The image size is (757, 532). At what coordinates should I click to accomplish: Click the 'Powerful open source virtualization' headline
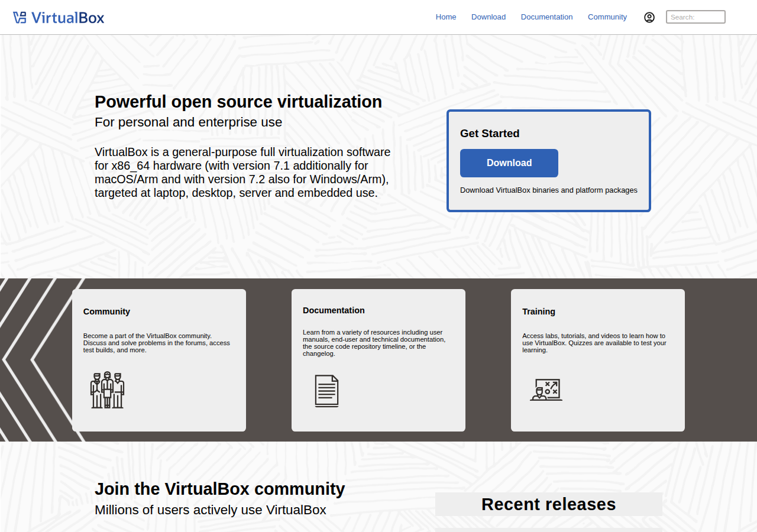click(238, 102)
